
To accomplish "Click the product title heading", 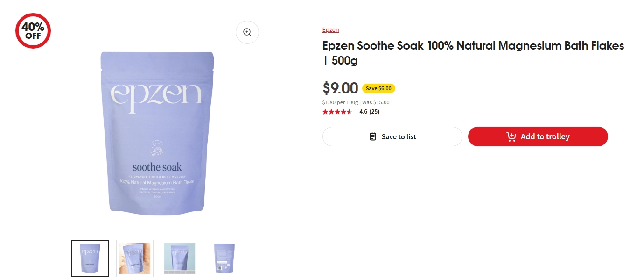I will pyautogui.click(x=473, y=53).
